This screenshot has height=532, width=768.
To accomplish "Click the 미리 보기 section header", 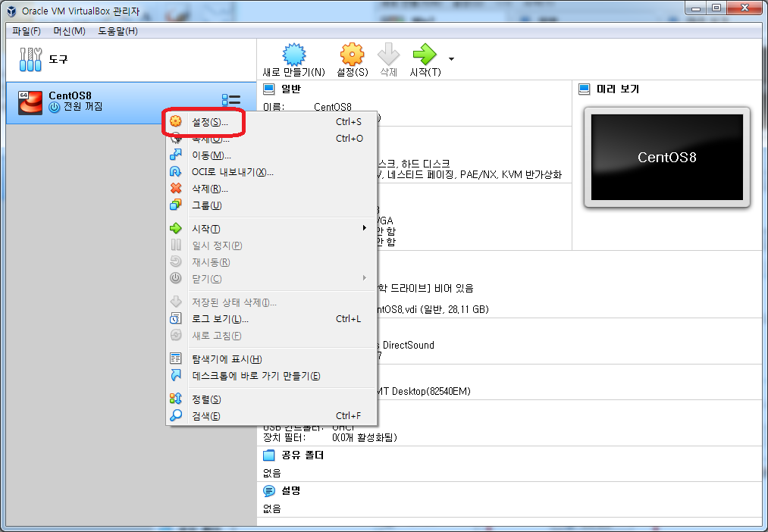I will (618, 89).
